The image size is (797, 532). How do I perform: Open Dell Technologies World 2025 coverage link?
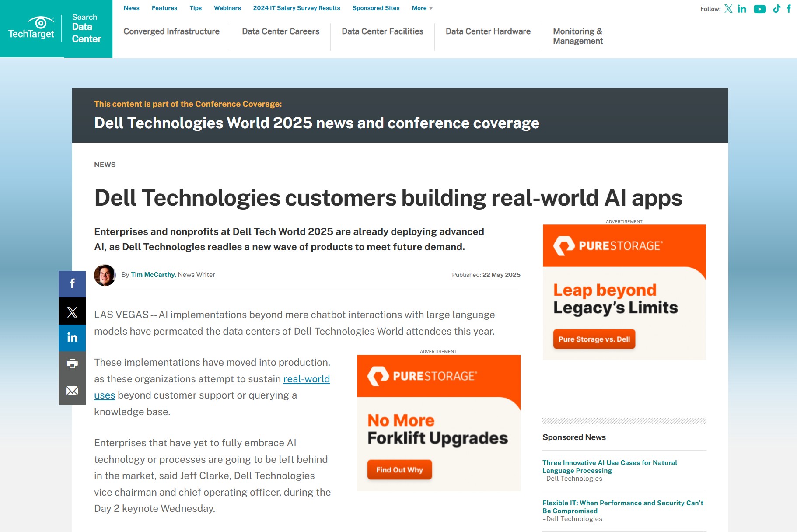pos(317,123)
